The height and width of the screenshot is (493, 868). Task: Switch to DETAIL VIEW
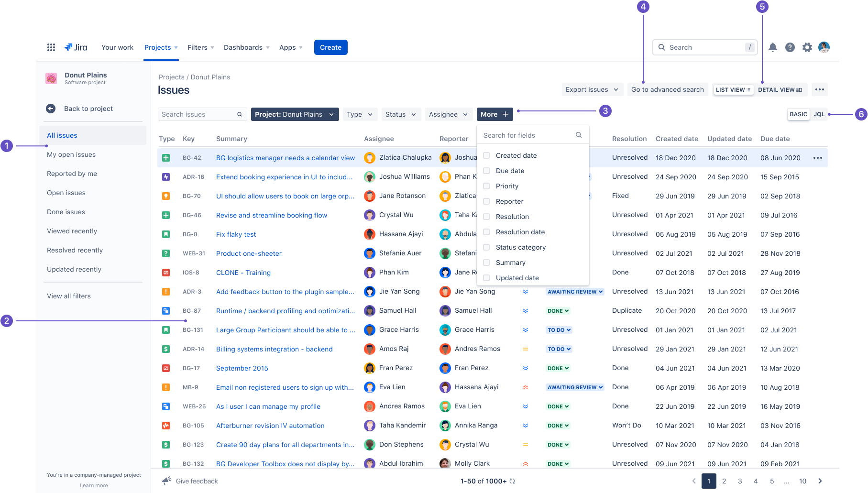[780, 89]
